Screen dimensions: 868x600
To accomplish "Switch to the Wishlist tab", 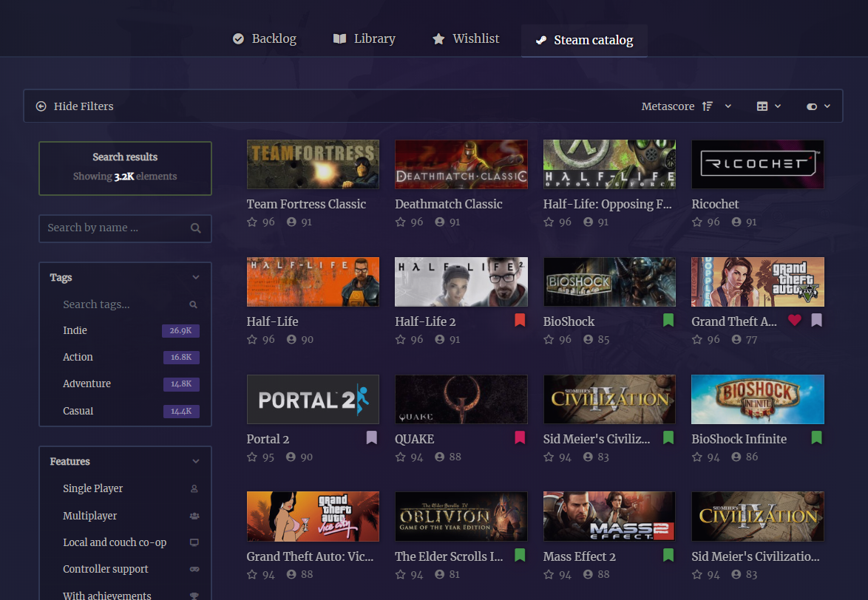I will (x=466, y=38).
